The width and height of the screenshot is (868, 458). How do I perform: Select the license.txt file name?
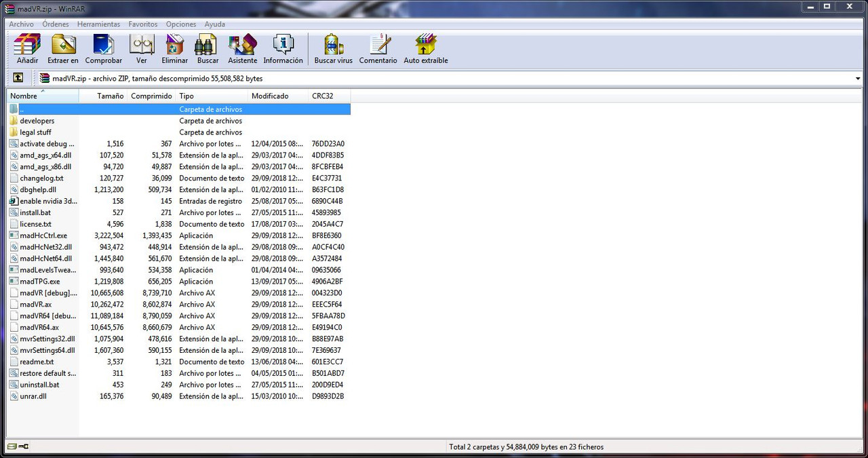click(35, 224)
